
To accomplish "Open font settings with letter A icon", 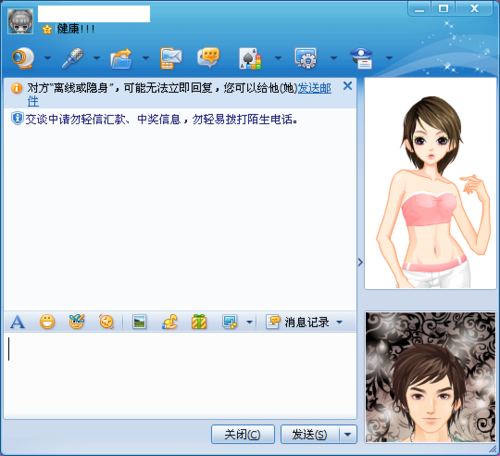I will pyautogui.click(x=17, y=322).
